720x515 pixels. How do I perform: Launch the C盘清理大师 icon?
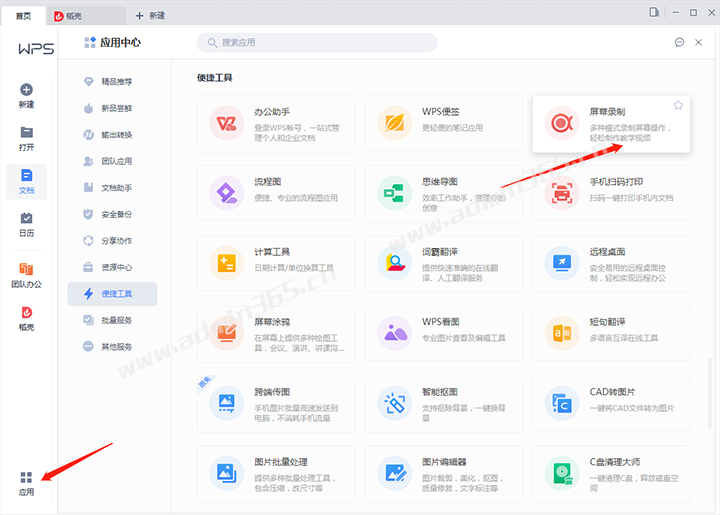click(x=562, y=473)
